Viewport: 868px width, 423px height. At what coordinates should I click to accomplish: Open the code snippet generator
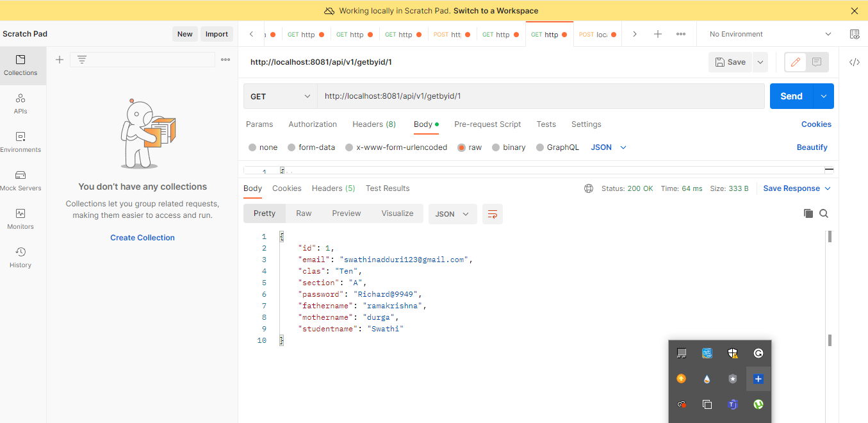pos(855,62)
